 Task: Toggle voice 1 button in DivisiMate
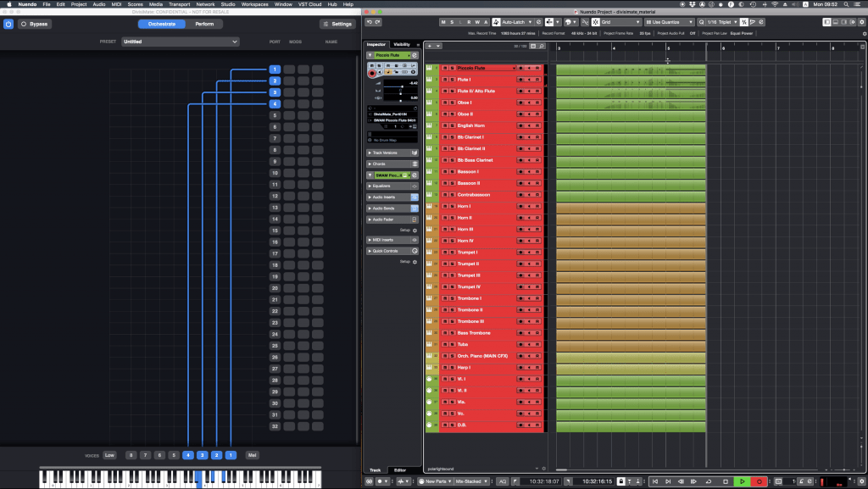pos(231,455)
